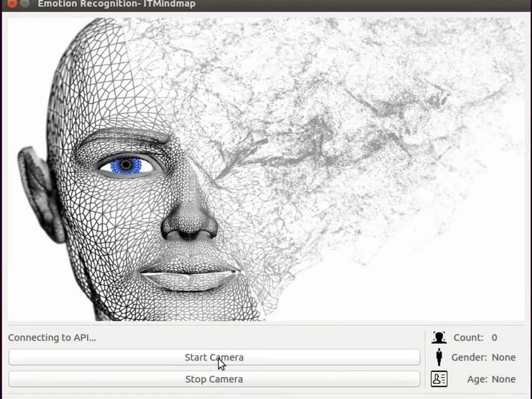Click the standing person Gender icon
This screenshot has height=399, width=532.
pyautogui.click(x=439, y=358)
